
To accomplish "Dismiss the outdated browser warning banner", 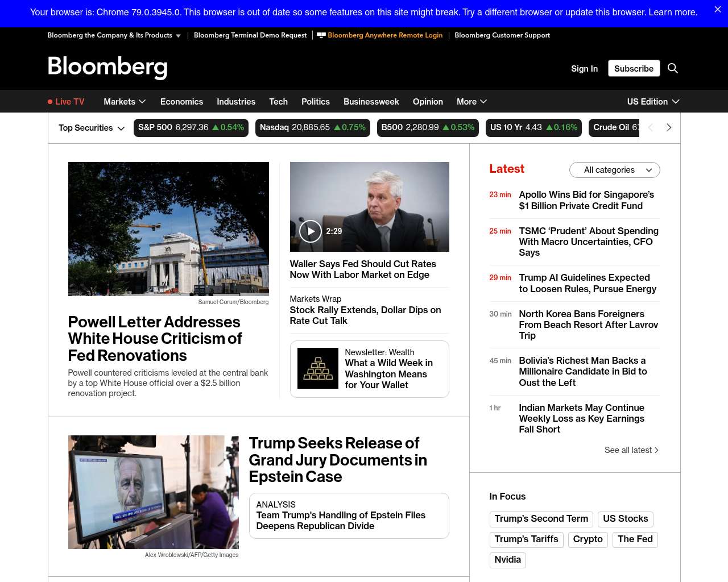I will 717,10.
